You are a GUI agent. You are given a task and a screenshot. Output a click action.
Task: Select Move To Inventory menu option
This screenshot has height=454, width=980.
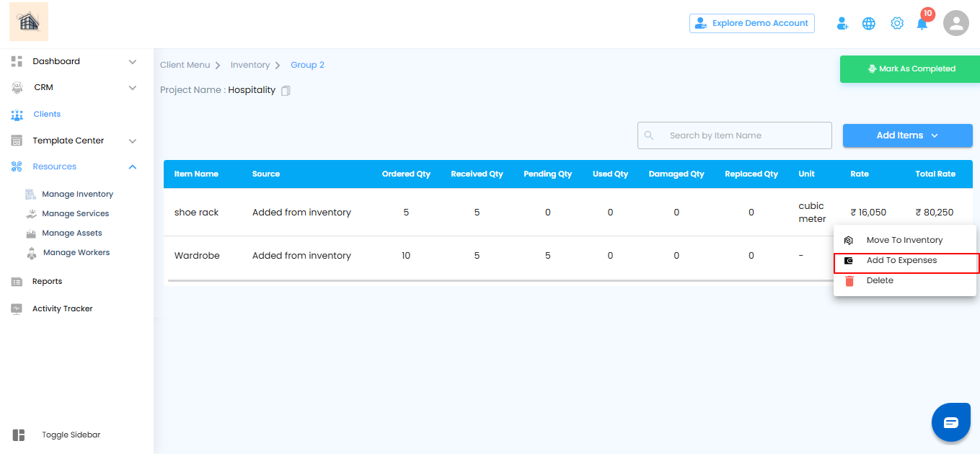point(904,240)
